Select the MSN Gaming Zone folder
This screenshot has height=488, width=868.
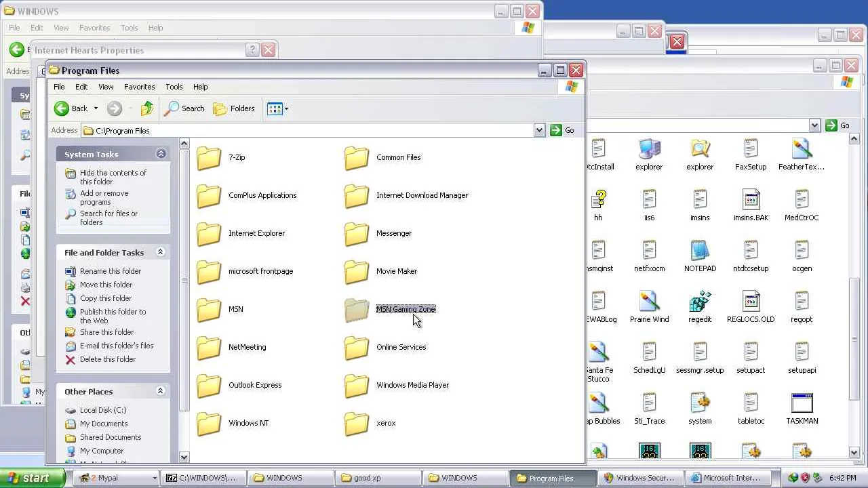pyautogui.click(x=390, y=309)
